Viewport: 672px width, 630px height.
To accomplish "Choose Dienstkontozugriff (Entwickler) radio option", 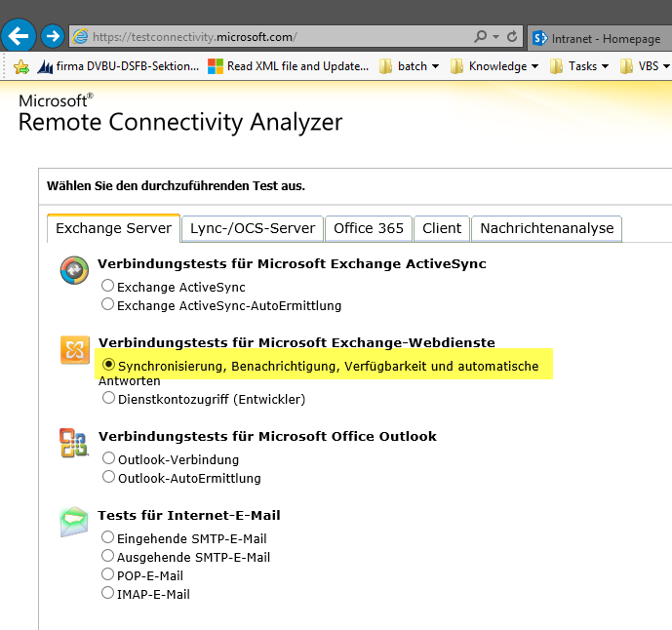I will 108,398.
